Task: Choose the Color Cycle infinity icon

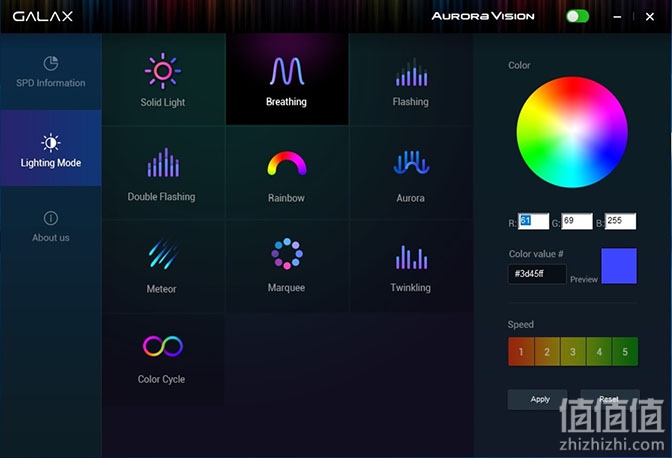Action: point(163,346)
